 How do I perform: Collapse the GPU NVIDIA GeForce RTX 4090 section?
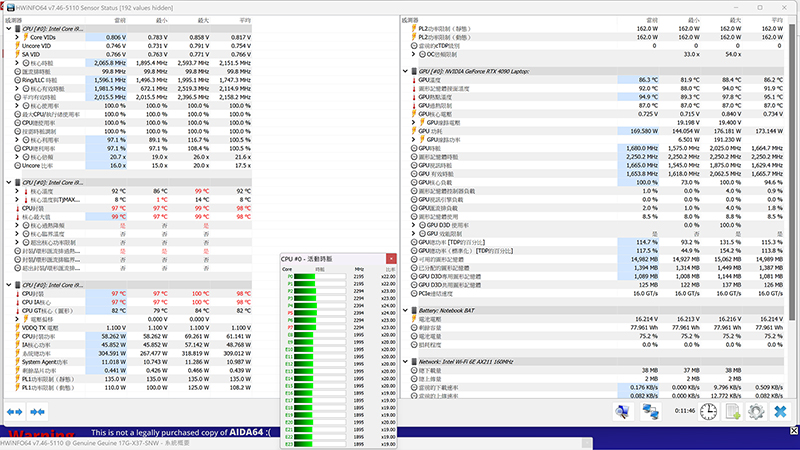point(405,71)
